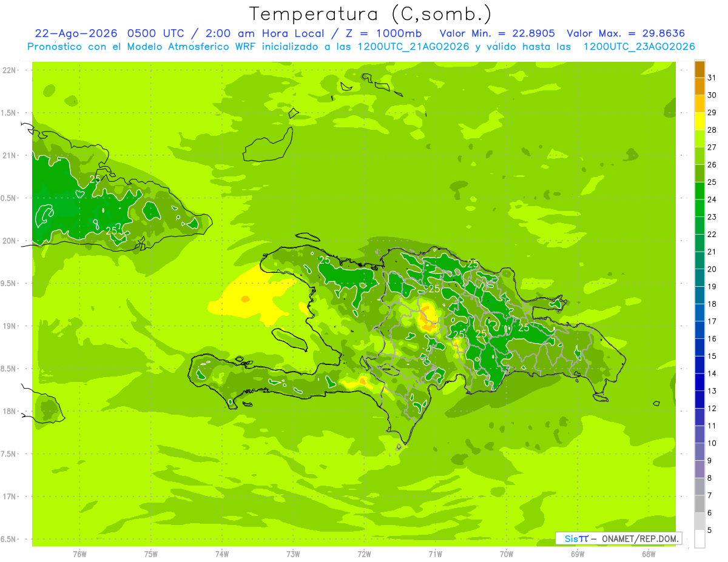Click the purple legend swatch between 9 and 10

click(699, 452)
